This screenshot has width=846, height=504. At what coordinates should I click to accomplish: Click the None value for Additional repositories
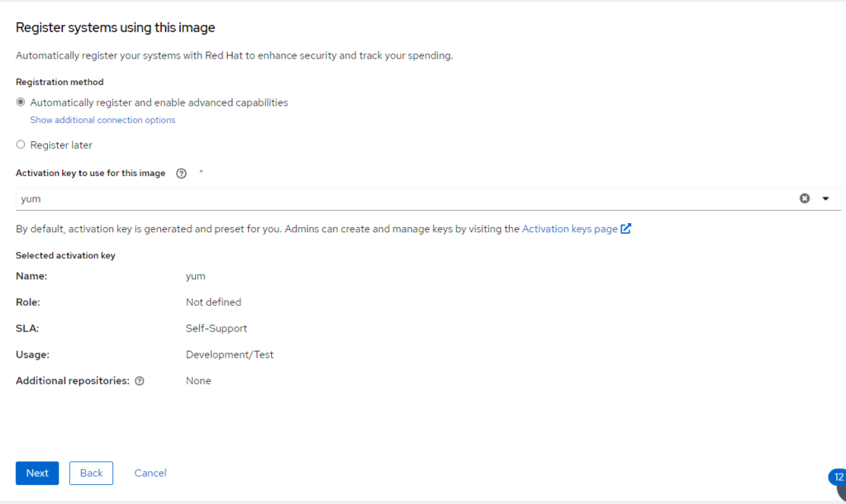point(198,381)
